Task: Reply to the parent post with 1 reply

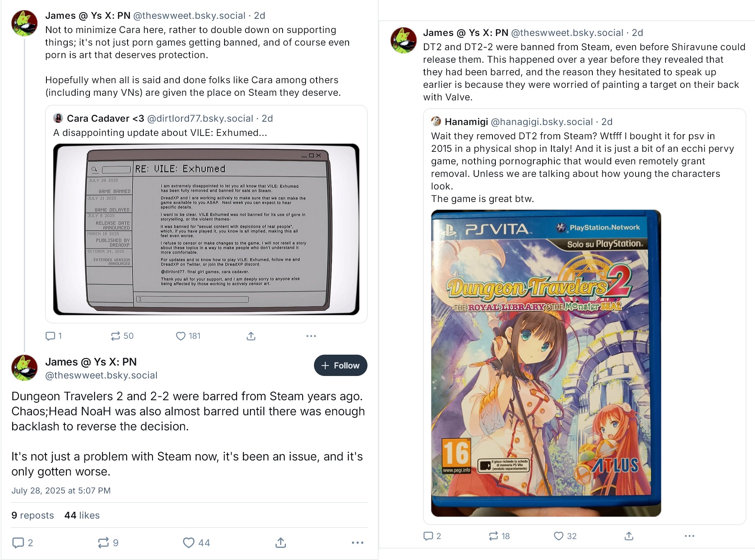Action: pyautogui.click(x=54, y=336)
